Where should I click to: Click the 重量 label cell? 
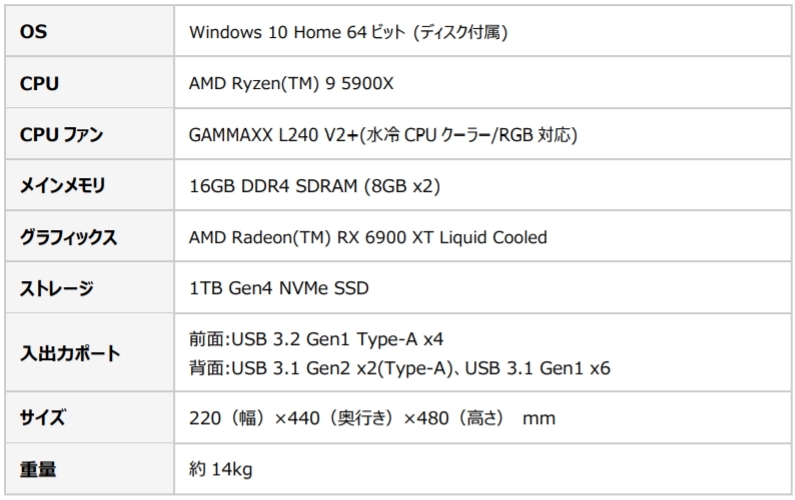pos(38,467)
